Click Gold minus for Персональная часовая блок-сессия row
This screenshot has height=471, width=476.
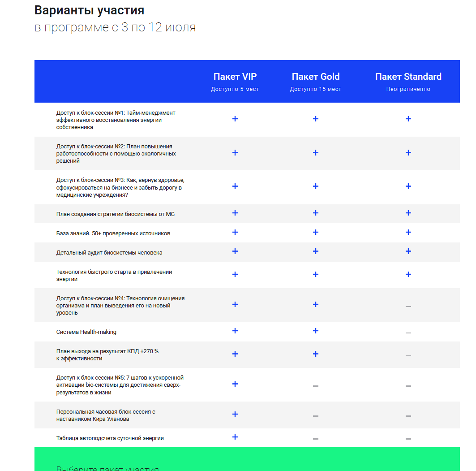point(316,416)
